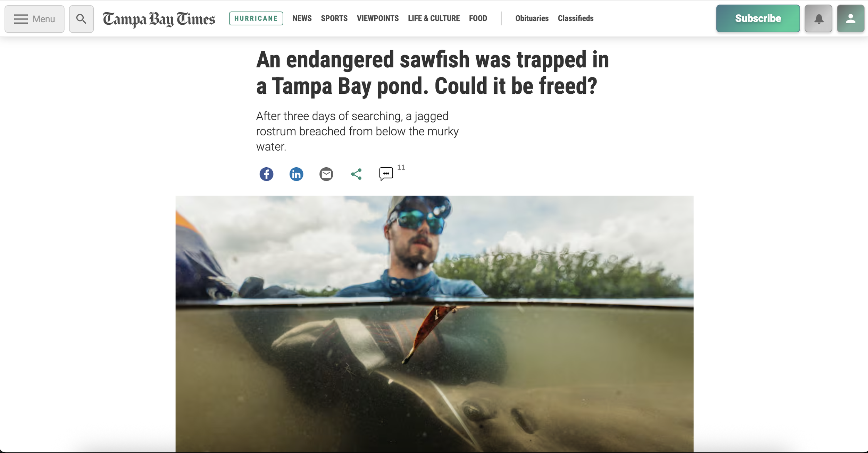The width and height of the screenshot is (868, 453).
Task: Click the search magnifier icon
Action: coord(81,19)
